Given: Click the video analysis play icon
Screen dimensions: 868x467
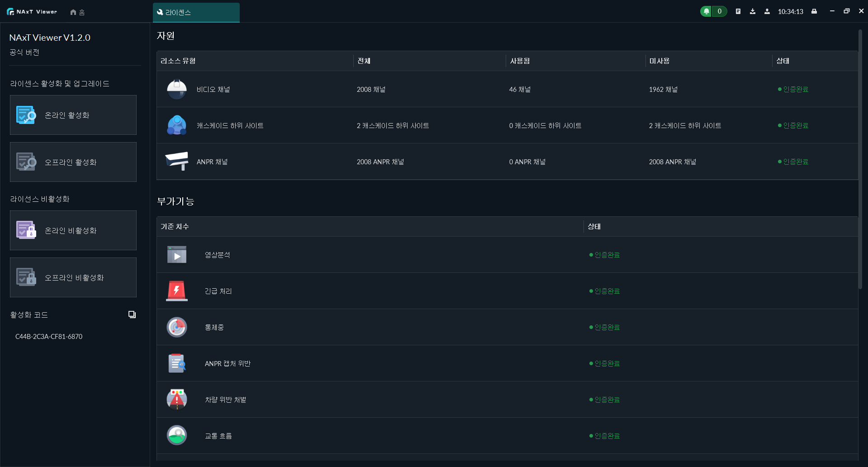Looking at the screenshot, I should [176, 255].
